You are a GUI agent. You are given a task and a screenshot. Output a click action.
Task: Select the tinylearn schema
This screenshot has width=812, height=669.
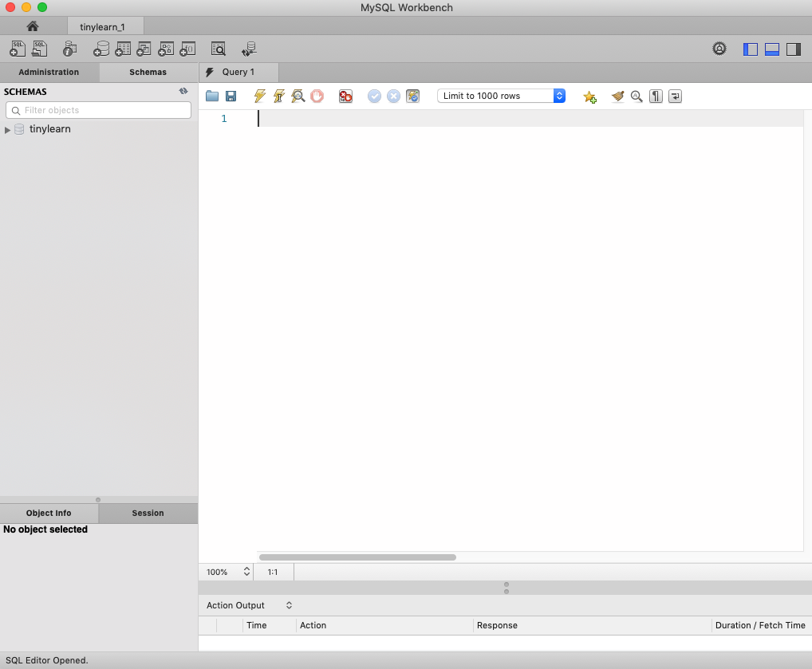pos(49,129)
